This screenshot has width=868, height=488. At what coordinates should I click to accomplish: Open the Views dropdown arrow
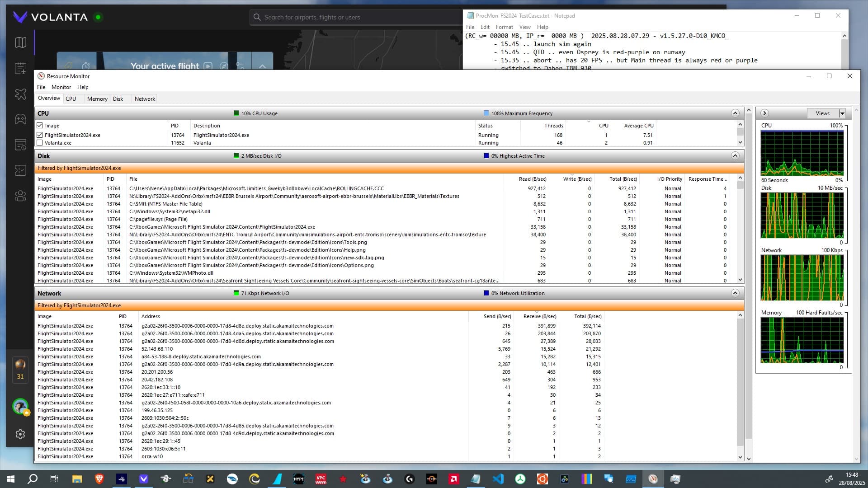click(x=842, y=113)
